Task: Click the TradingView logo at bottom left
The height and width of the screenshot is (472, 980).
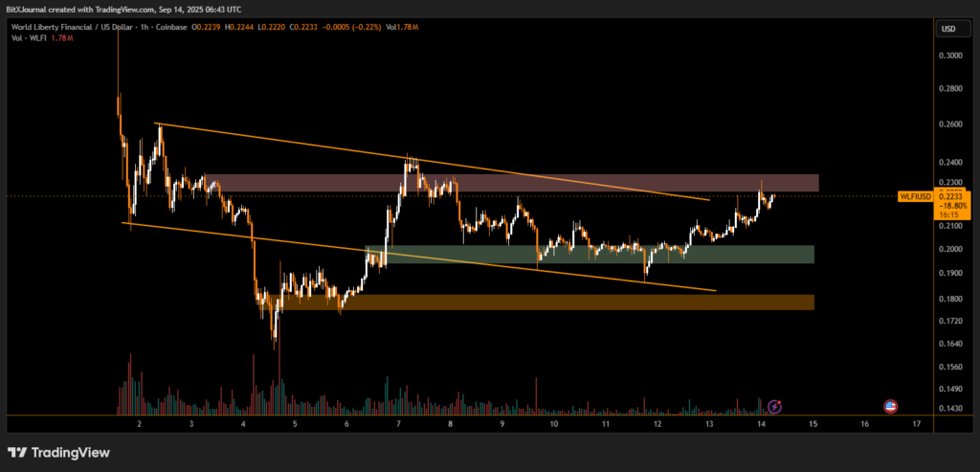Action: click(x=58, y=452)
